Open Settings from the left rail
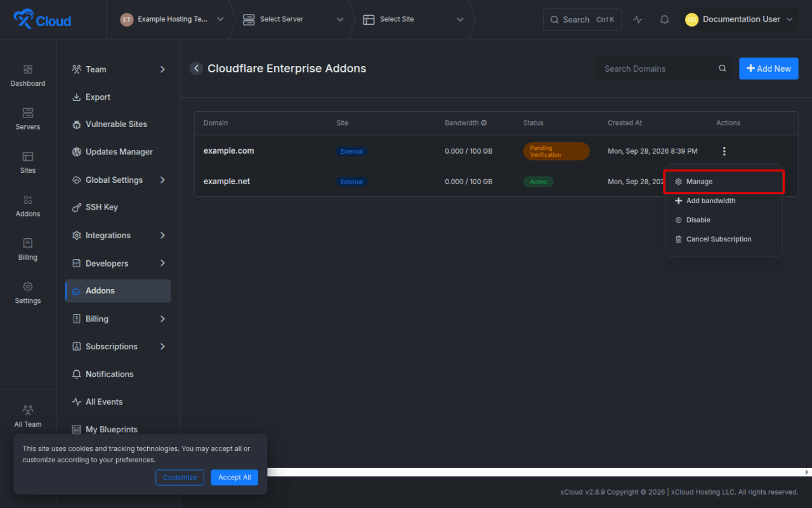Screen dimensions: 812x508 pos(28,293)
